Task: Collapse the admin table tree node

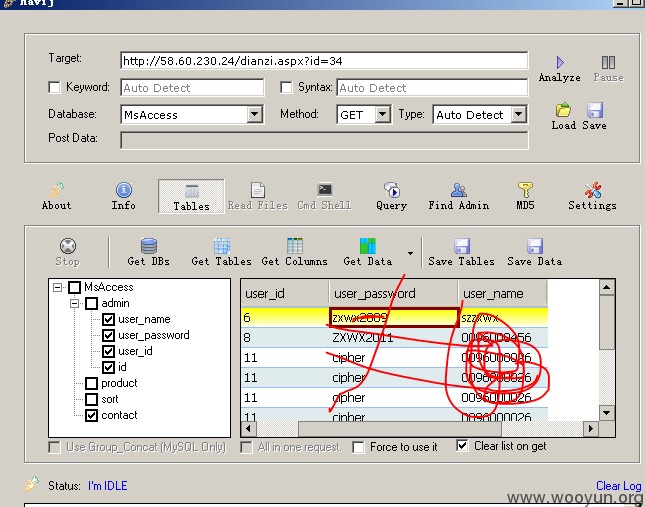Action: coord(74,303)
